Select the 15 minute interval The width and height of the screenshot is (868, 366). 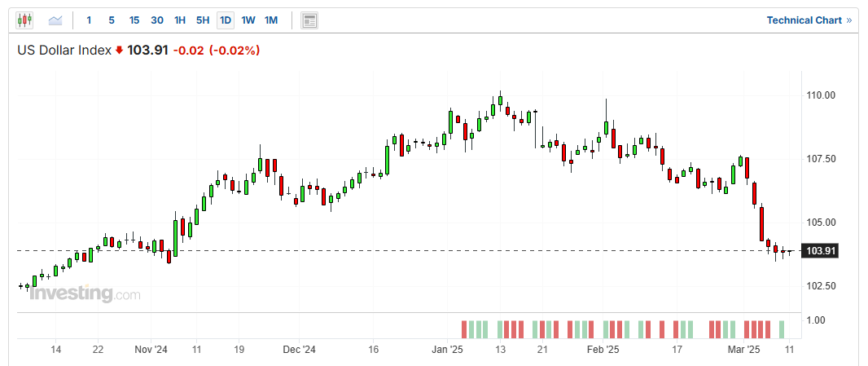pyautogui.click(x=134, y=20)
